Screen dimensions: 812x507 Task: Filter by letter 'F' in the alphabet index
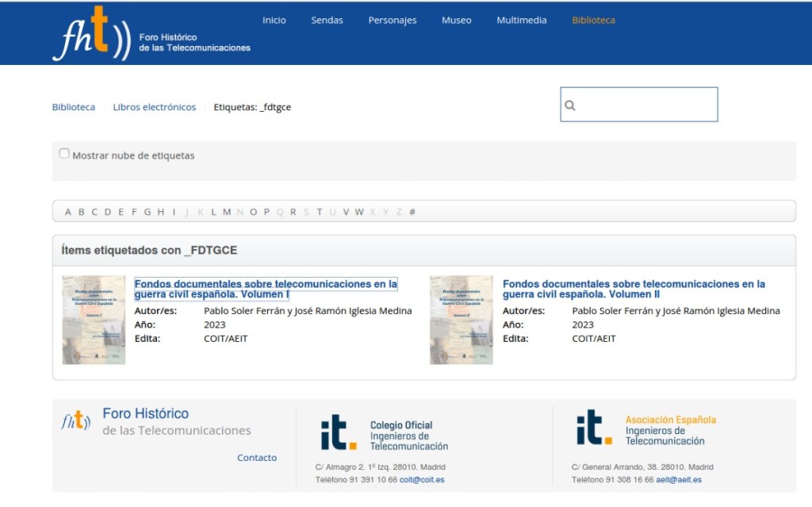coord(134,212)
